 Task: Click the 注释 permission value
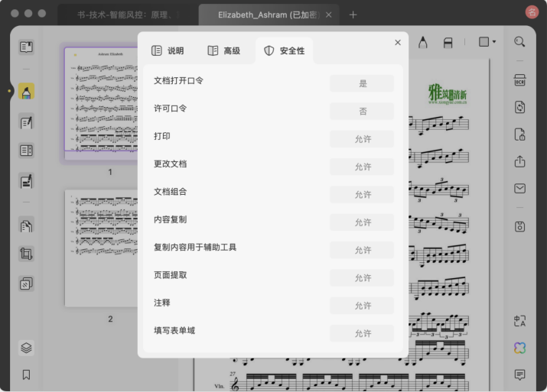[362, 306]
